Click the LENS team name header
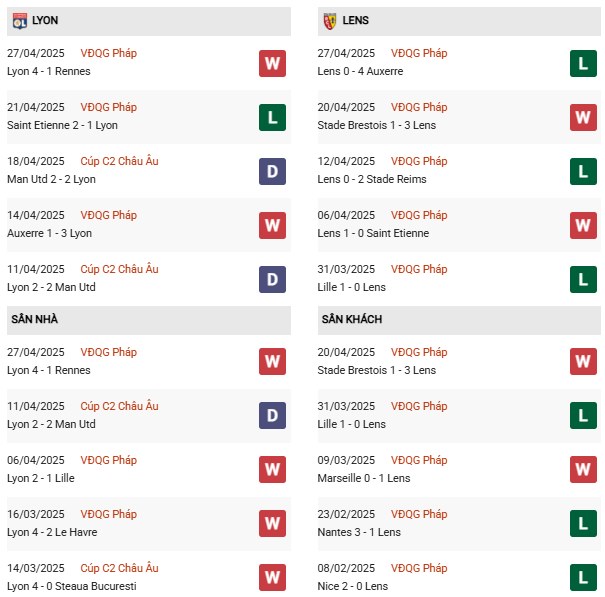 pos(355,20)
